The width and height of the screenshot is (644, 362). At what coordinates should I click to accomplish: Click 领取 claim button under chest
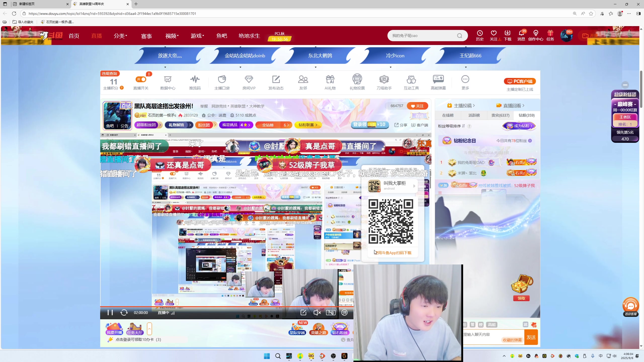[x=521, y=298]
